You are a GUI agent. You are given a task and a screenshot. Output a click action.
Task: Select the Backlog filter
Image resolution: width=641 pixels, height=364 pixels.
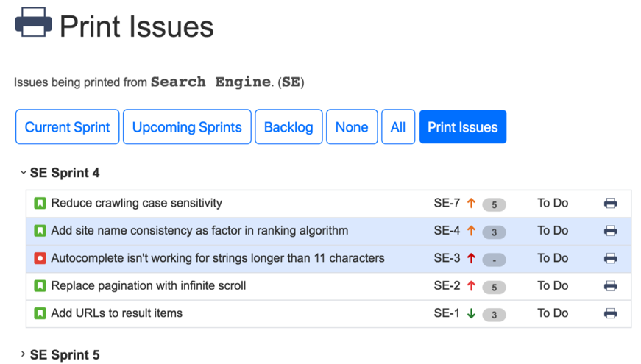click(288, 127)
